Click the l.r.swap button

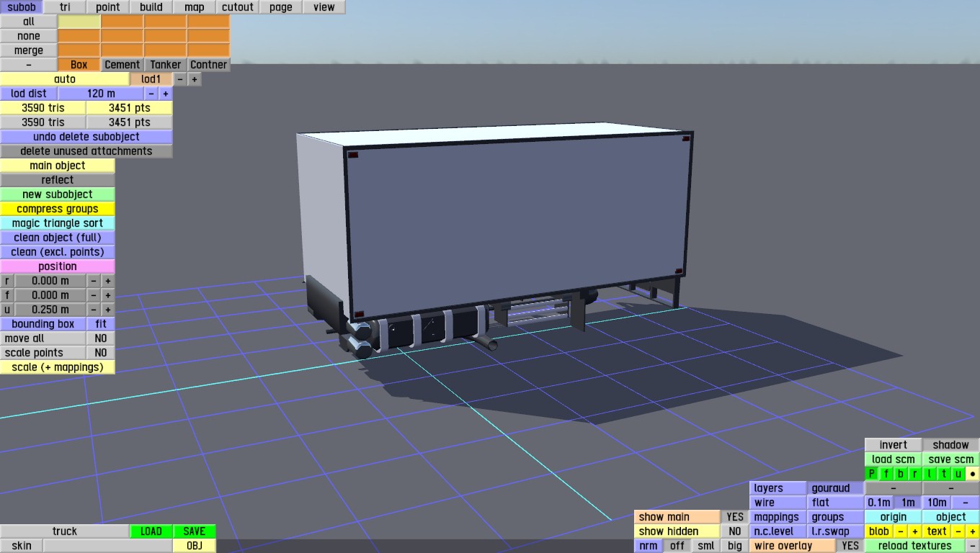[836, 531]
